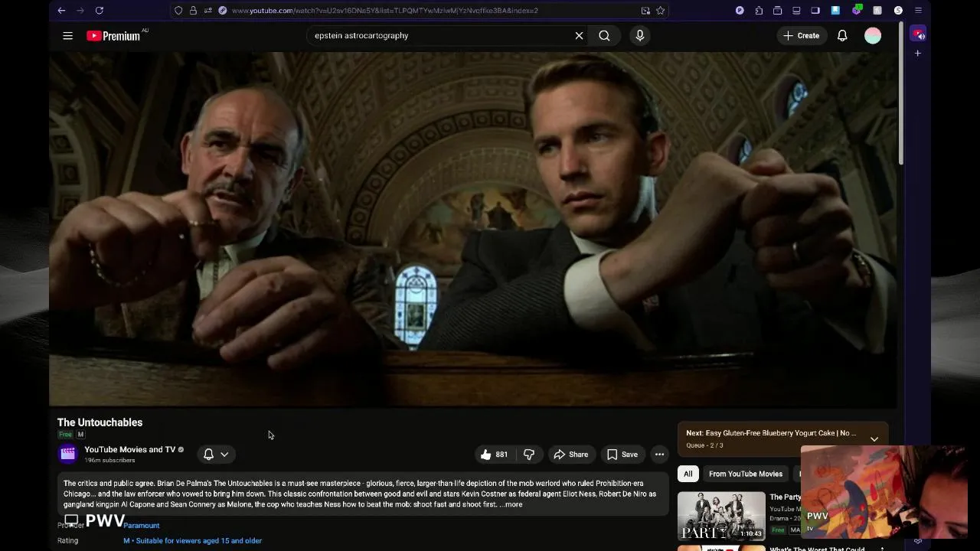Open the shield tracking protection icon
Screen dimensions: 980x551
178,10
